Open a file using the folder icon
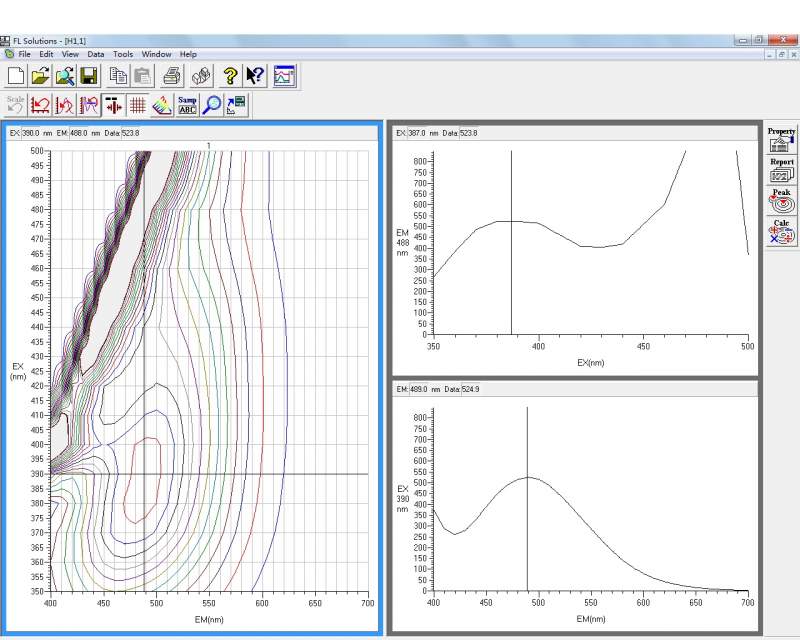Image resolution: width=800 pixels, height=640 pixels. [40, 76]
